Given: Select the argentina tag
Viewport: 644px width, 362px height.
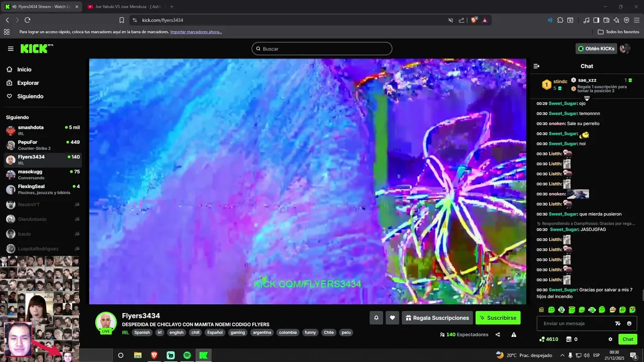Looking at the screenshot, I should pos(262,332).
